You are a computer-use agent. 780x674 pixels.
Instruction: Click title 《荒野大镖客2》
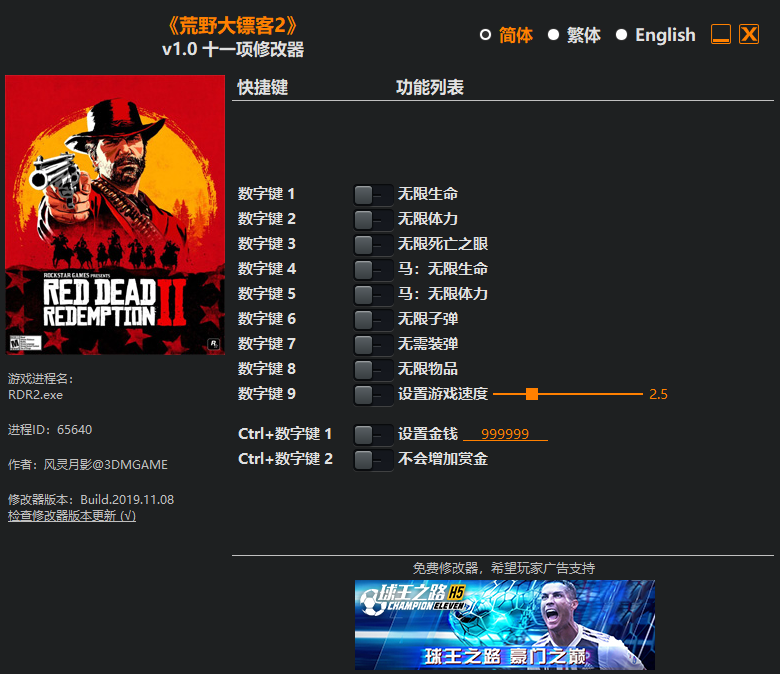(x=232, y=26)
